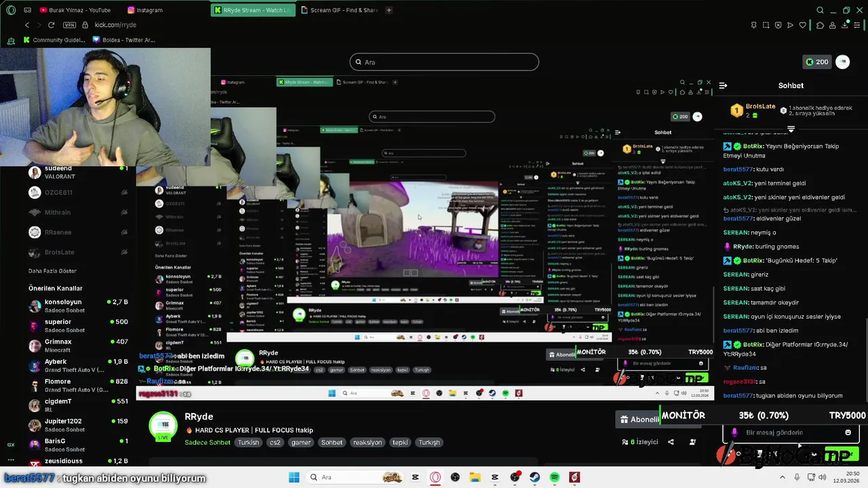This screenshot has height=488, width=868.
Task: Click the heart bookmark toolbar icon
Action: click(x=802, y=25)
